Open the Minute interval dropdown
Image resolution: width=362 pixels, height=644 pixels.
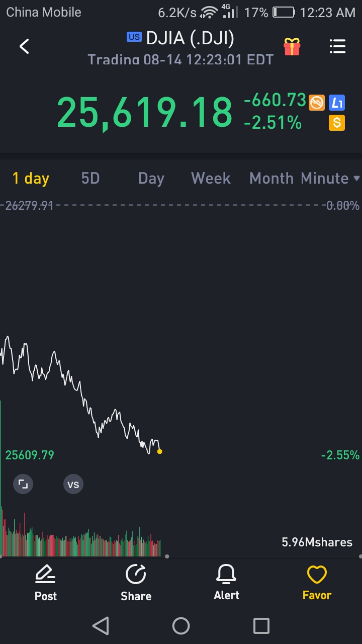[330, 179]
